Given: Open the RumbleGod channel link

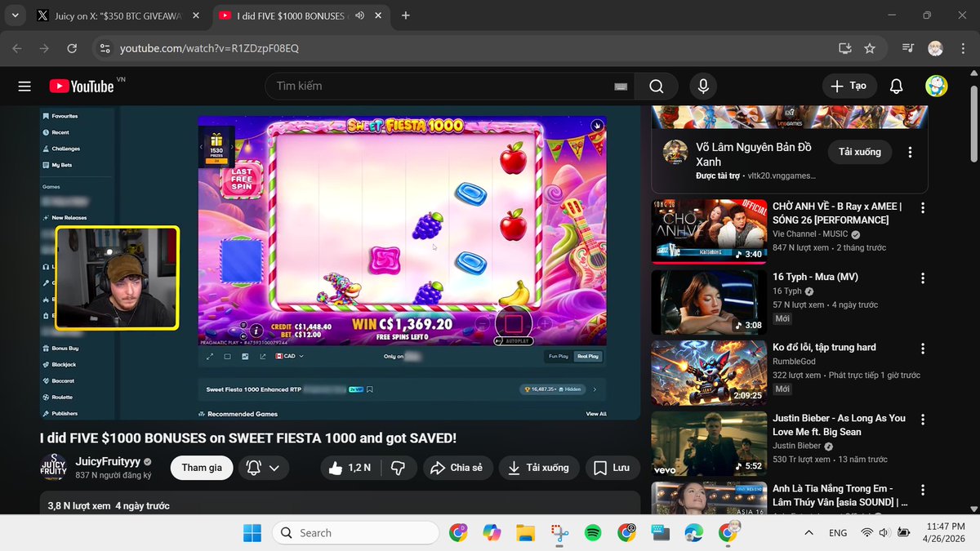Looking at the screenshot, I should click(795, 361).
